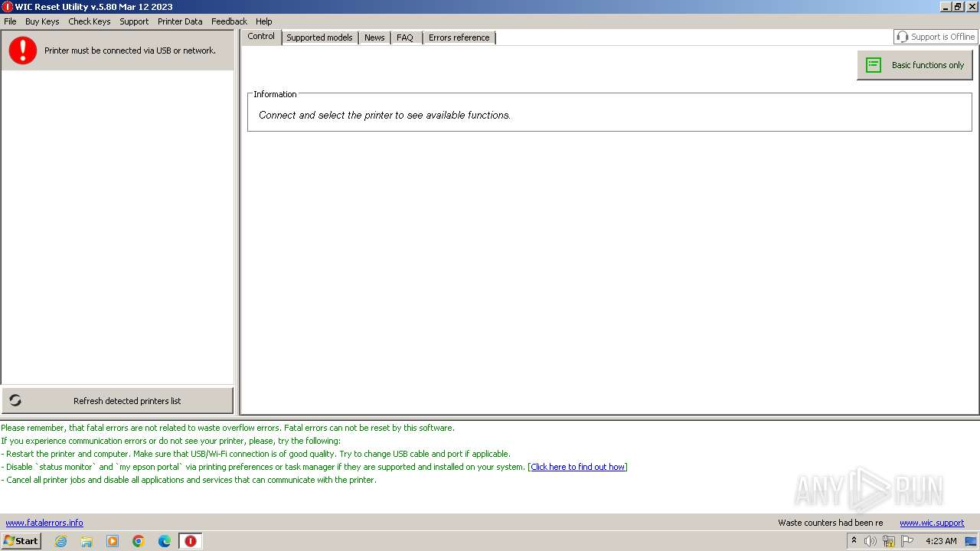
Task: Switch to the News tab
Action: tap(374, 37)
